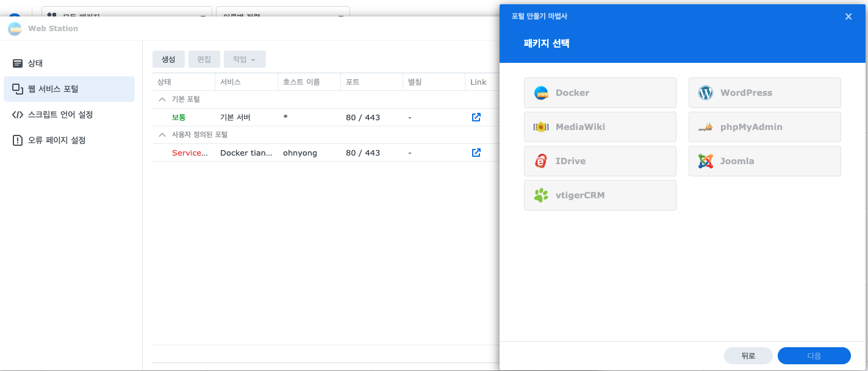Choose the phpMyAdmin package

[765, 127]
